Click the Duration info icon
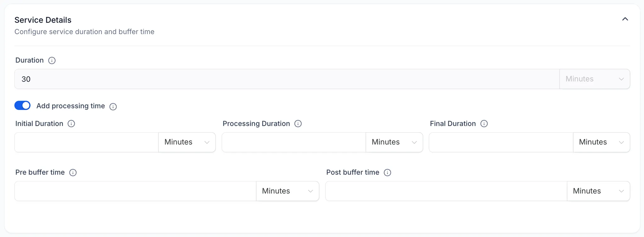 tap(52, 60)
